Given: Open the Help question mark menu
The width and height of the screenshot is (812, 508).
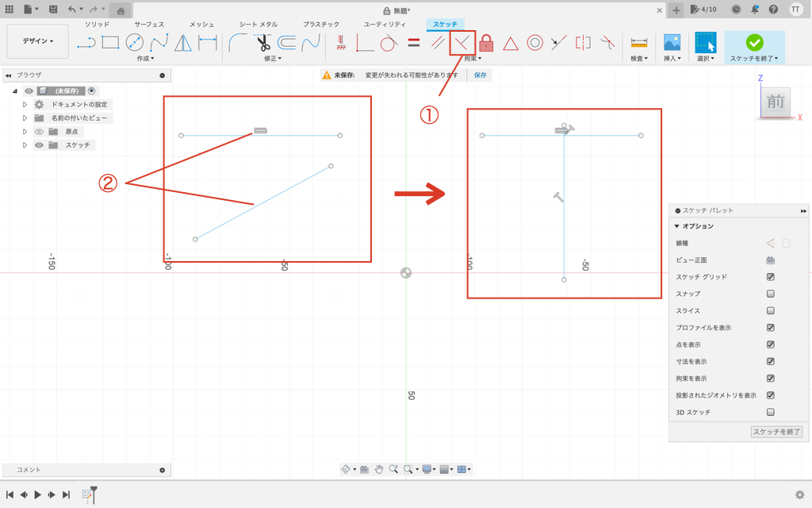Looking at the screenshot, I should (773, 10).
